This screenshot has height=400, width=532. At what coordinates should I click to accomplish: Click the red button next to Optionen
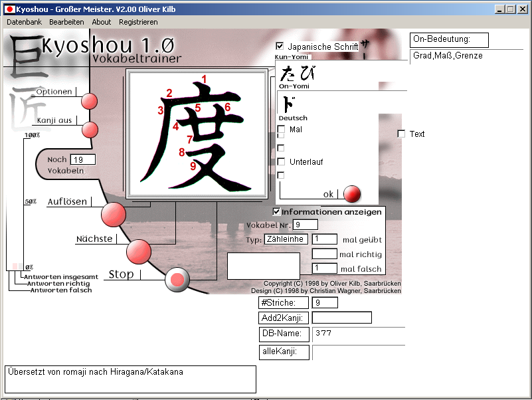pos(90,102)
